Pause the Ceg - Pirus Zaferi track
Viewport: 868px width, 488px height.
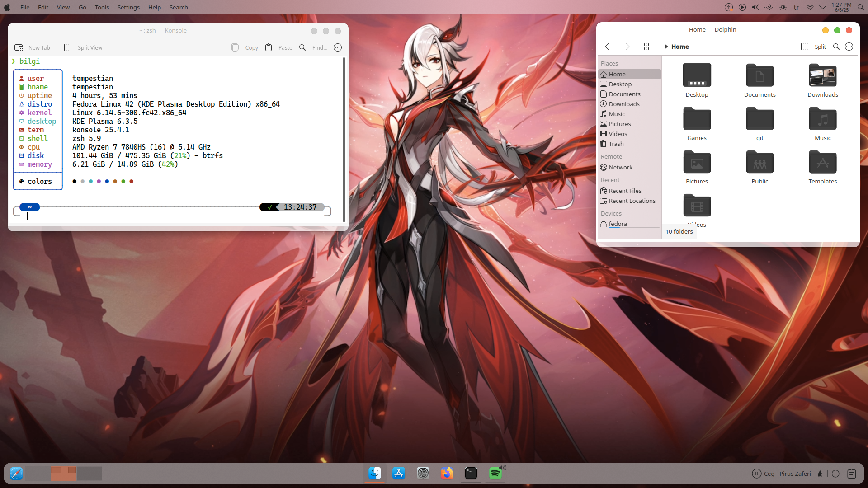[x=756, y=474]
